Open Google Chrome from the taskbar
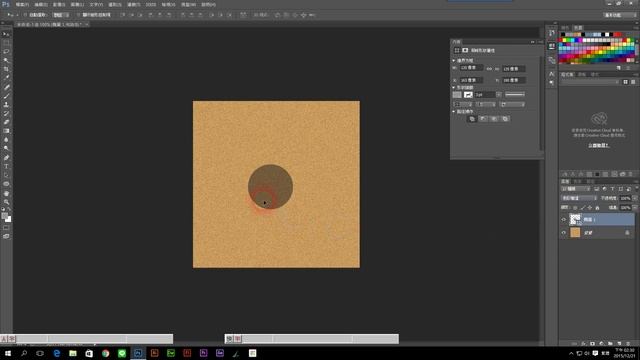The width and height of the screenshot is (640, 360). coord(105,353)
